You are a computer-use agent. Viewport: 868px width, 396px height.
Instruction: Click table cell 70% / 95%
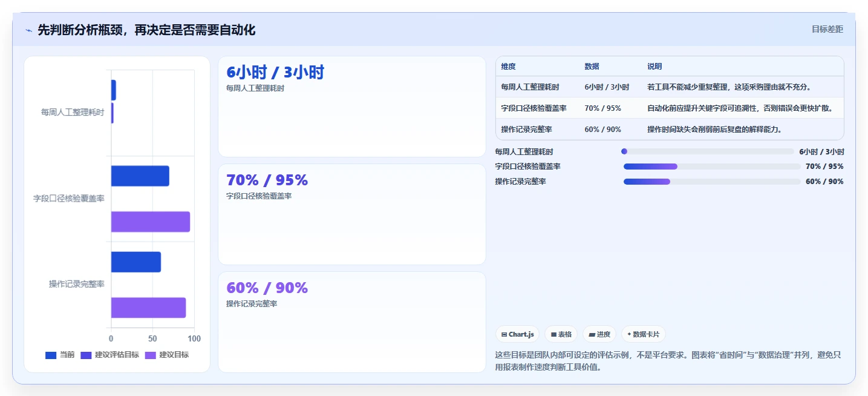pyautogui.click(x=602, y=108)
